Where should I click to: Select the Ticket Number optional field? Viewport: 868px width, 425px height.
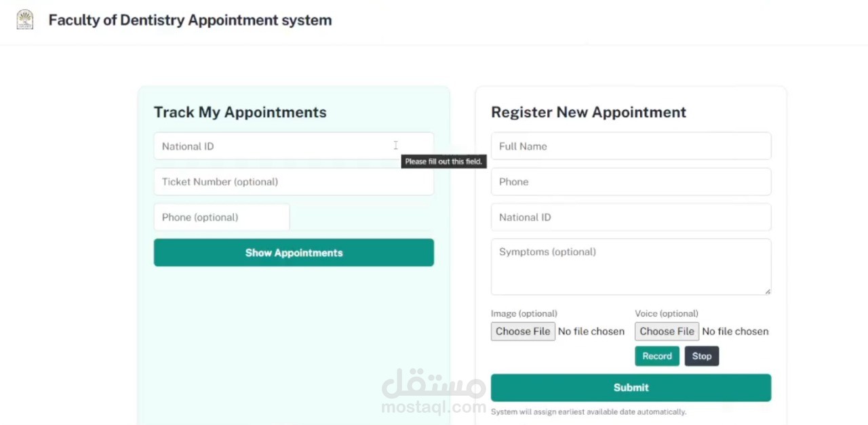[x=294, y=182]
